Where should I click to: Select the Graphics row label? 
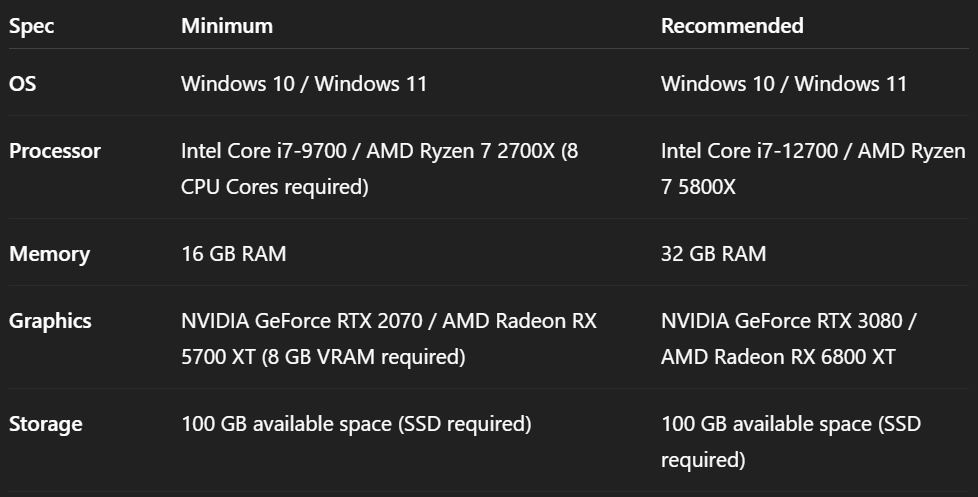click(x=50, y=321)
